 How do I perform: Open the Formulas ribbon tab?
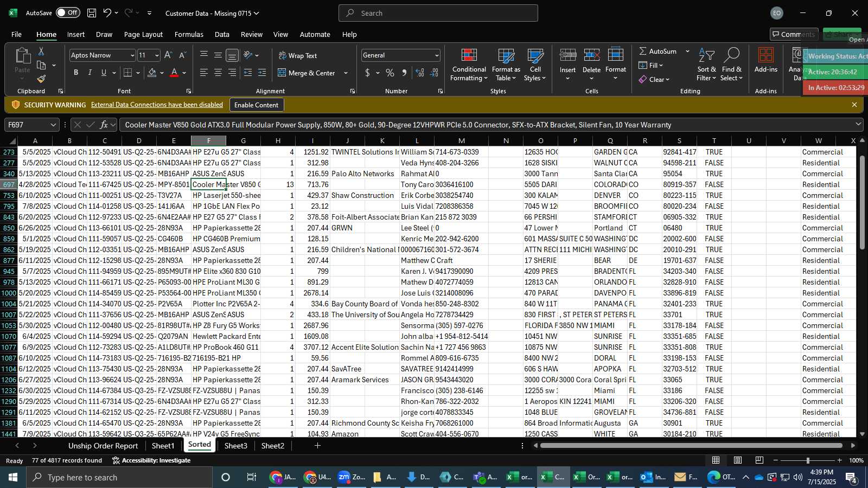pyautogui.click(x=189, y=34)
